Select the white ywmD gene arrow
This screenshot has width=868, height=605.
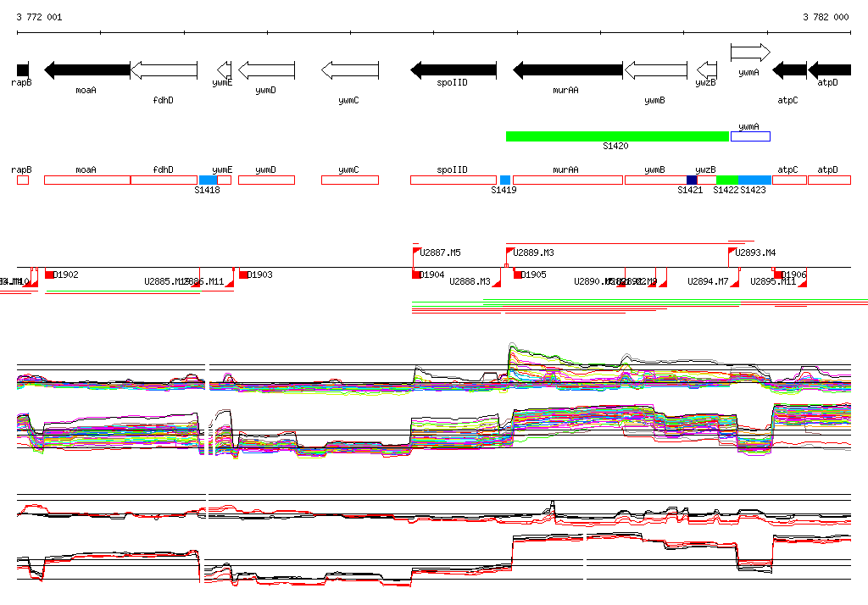tap(266, 70)
